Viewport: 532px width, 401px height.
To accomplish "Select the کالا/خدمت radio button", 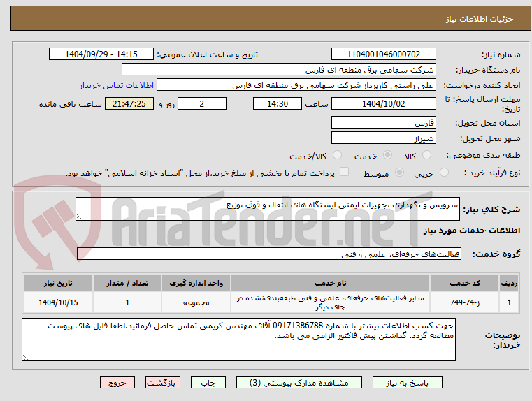I will click(337, 155).
